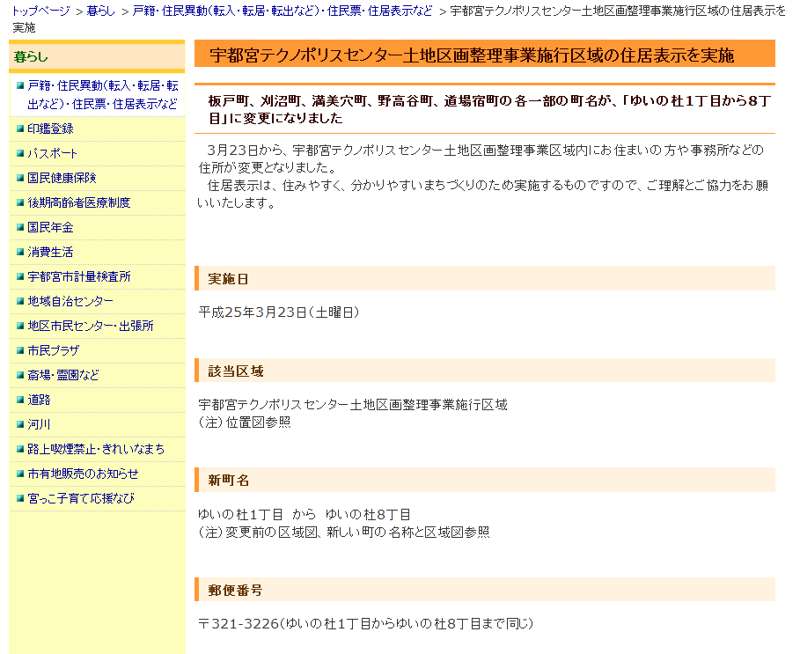Go to 国民健康保険 sidebar link
Viewport: 800px width, 654px height.
coord(62,178)
